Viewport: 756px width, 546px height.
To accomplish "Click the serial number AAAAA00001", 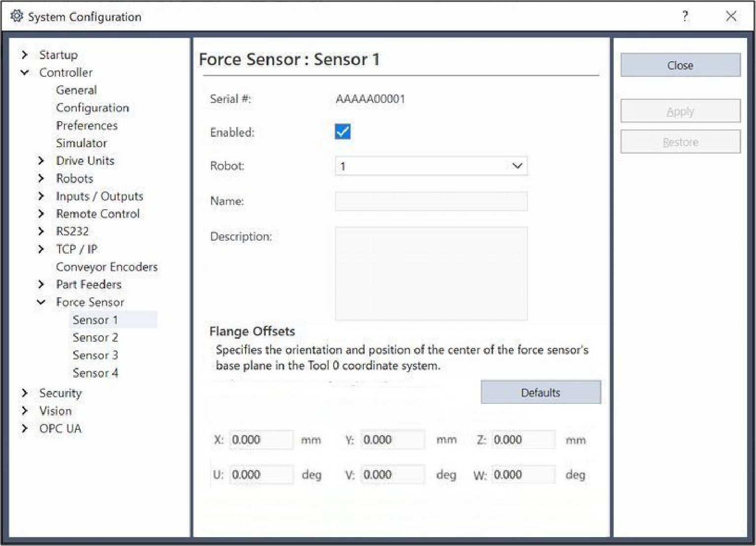I will pyautogui.click(x=370, y=98).
